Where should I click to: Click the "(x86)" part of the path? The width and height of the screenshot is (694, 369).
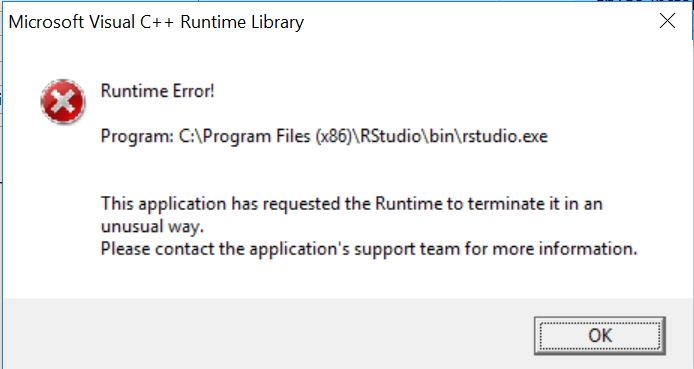coord(333,136)
